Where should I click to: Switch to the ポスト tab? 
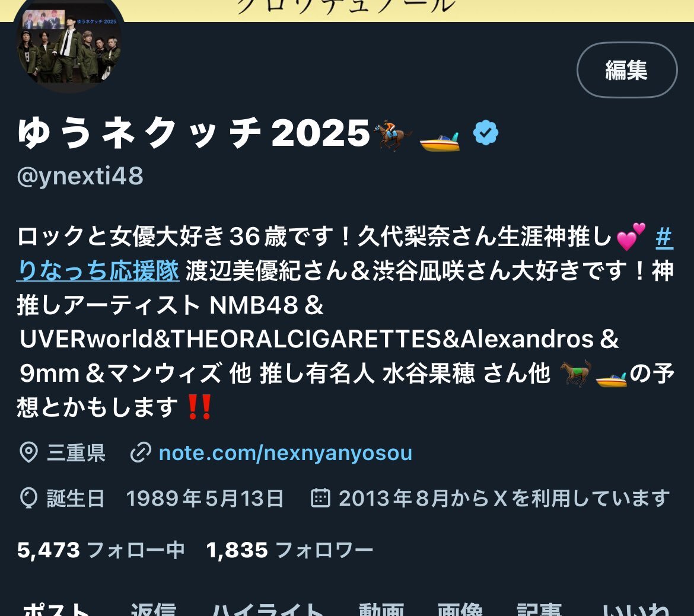57,609
